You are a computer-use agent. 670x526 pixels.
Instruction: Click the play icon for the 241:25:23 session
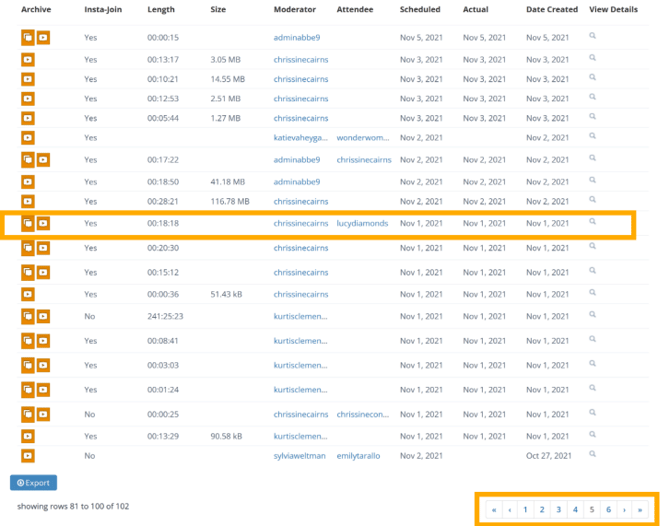coord(43,316)
